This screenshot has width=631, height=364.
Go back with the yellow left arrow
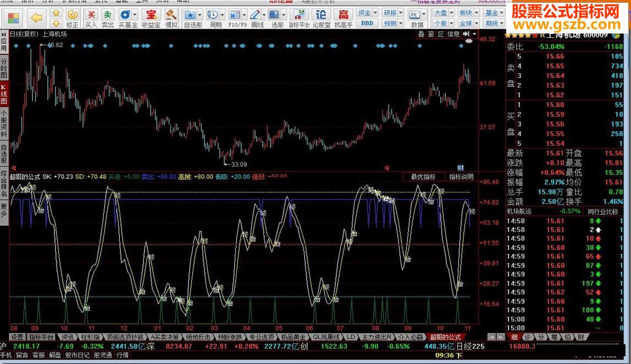coord(36,18)
